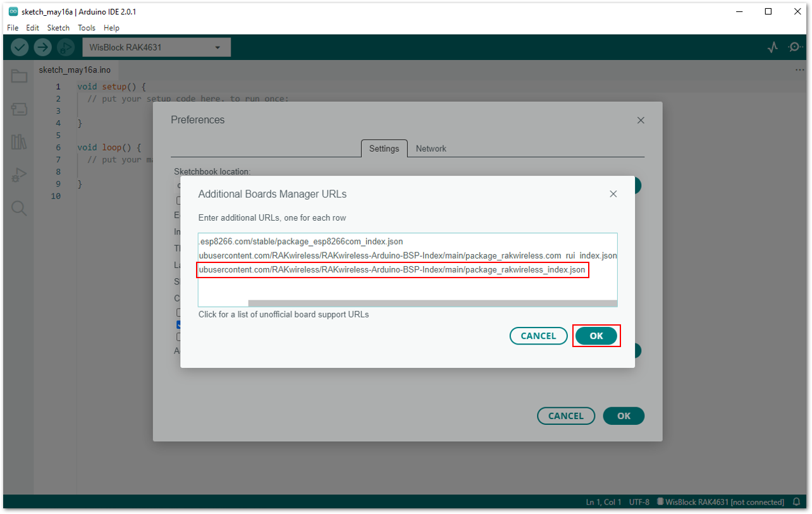
Task: Open the Serial Plotter icon
Action: (772, 47)
